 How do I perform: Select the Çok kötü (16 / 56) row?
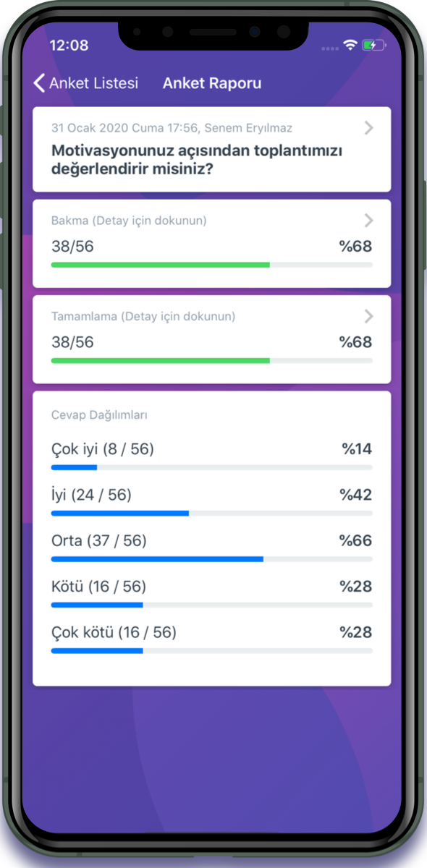point(212,640)
